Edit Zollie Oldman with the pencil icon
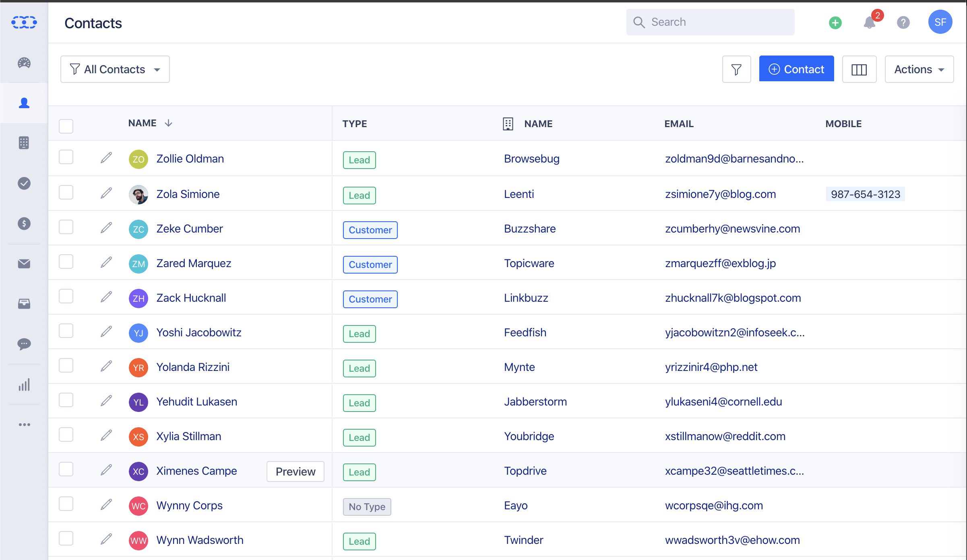967x560 pixels. click(106, 158)
